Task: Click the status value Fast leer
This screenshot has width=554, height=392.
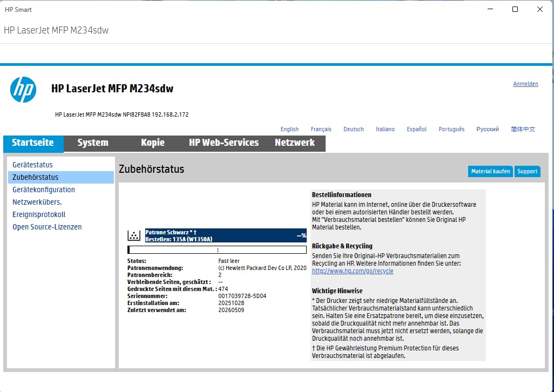Action: [x=229, y=261]
